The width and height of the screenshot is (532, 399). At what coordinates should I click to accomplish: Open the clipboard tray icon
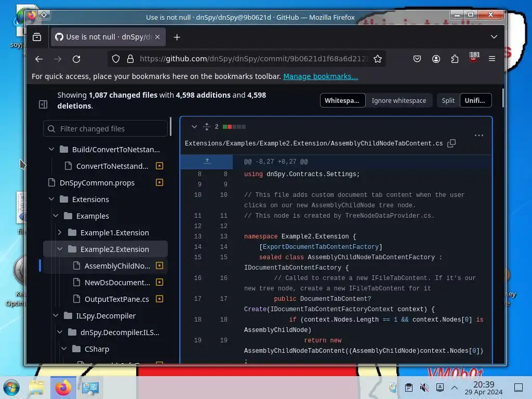408,388
